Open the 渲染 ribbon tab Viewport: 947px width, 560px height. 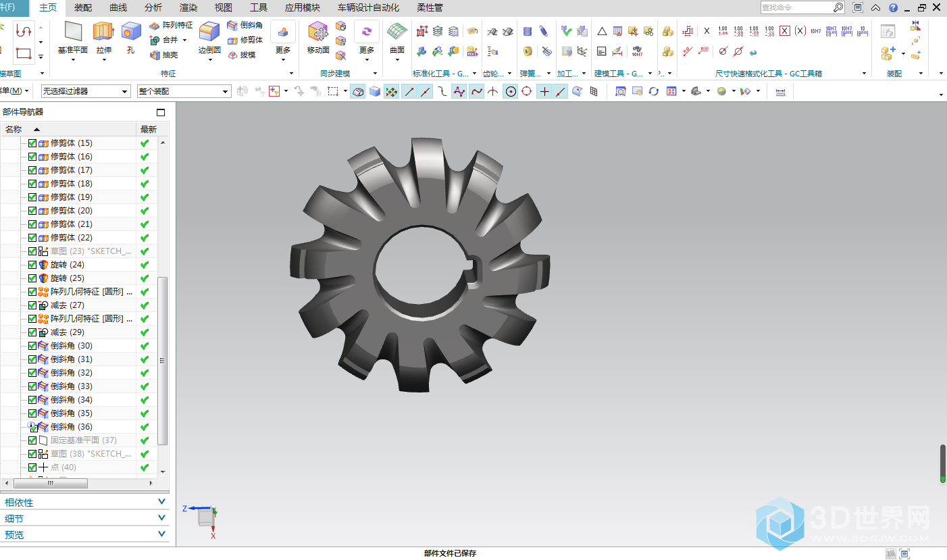(188, 8)
